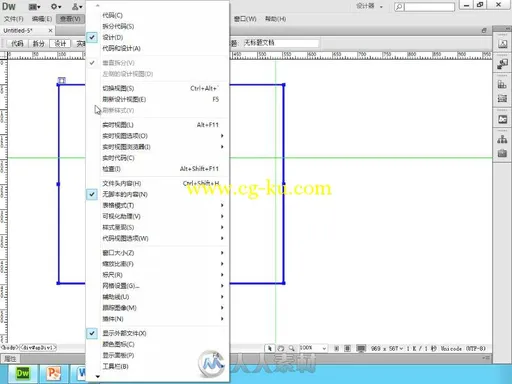Viewport: 512px width, 384px height.
Task: Click the 属性 properties panel header
Action: point(10,359)
